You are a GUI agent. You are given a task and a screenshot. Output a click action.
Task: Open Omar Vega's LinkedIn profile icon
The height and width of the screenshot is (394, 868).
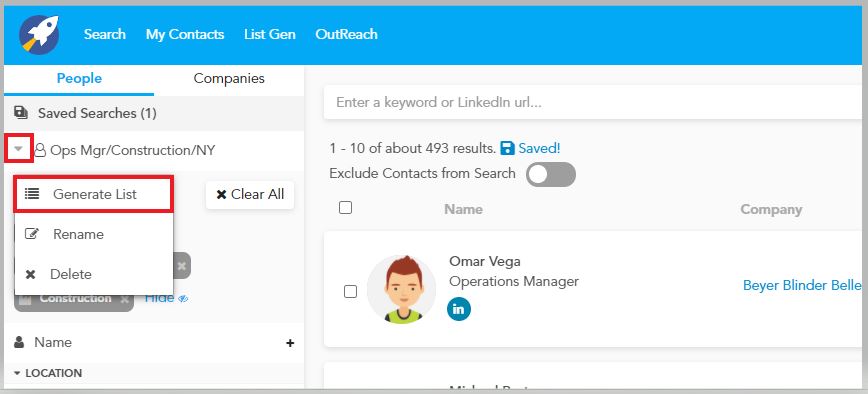tap(459, 309)
